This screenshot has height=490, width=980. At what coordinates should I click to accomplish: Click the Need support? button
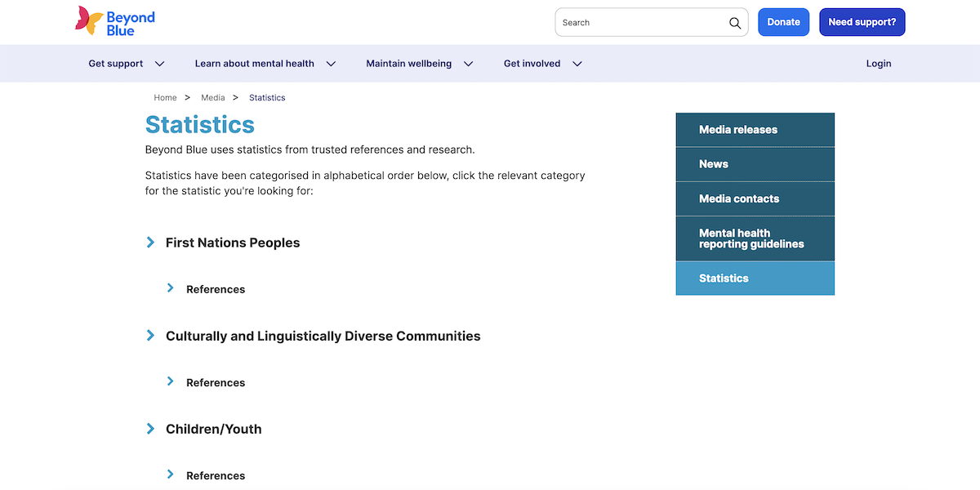tap(862, 22)
